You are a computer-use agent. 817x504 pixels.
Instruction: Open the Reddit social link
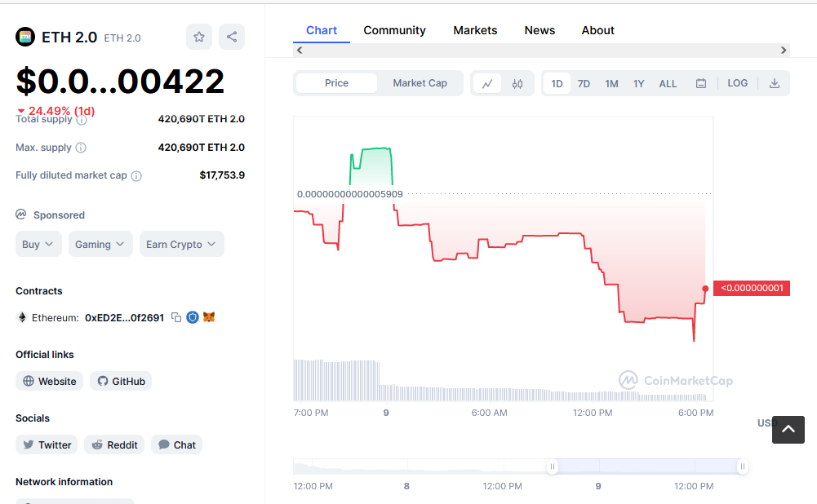pos(114,444)
